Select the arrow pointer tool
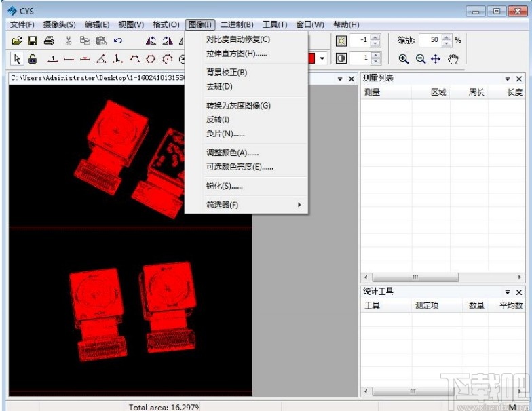532x411 pixels. tap(17, 59)
